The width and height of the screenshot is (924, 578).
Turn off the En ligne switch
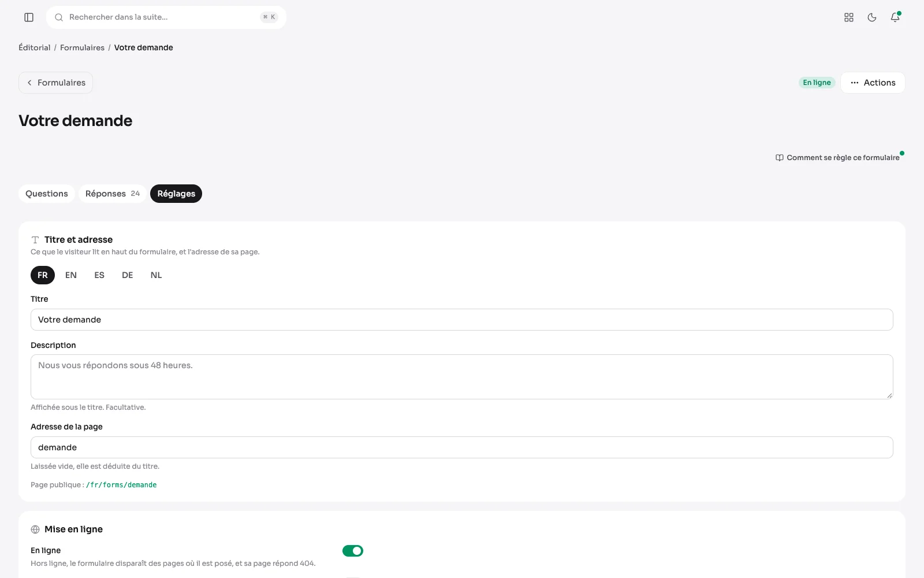point(353,551)
